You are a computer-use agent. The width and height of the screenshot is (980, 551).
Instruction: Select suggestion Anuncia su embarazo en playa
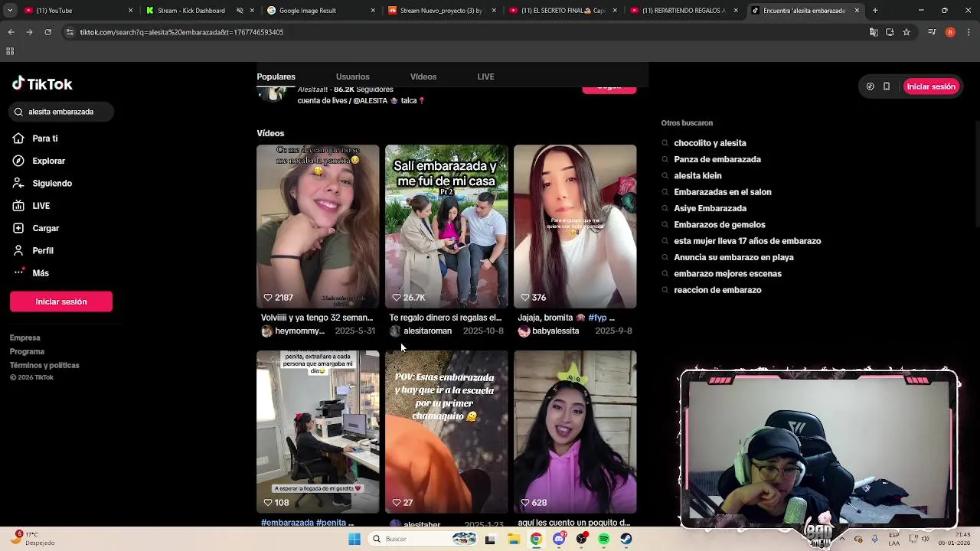pos(733,257)
